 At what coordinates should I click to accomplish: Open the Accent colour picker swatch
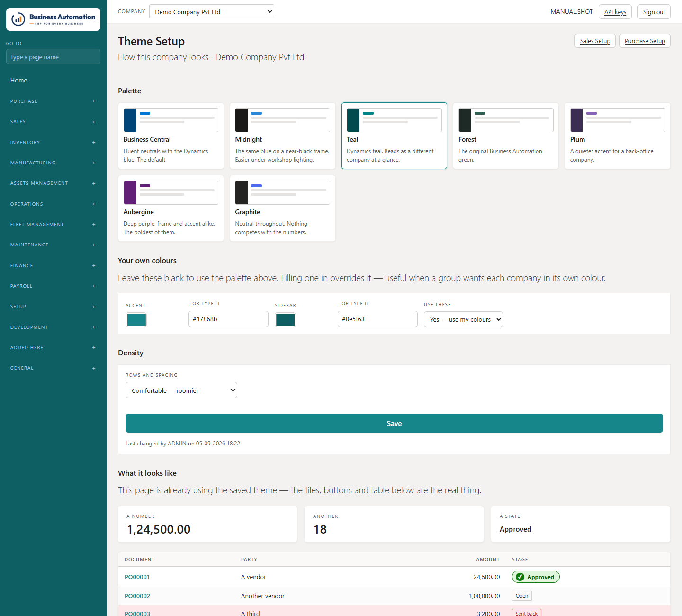click(x=136, y=320)
